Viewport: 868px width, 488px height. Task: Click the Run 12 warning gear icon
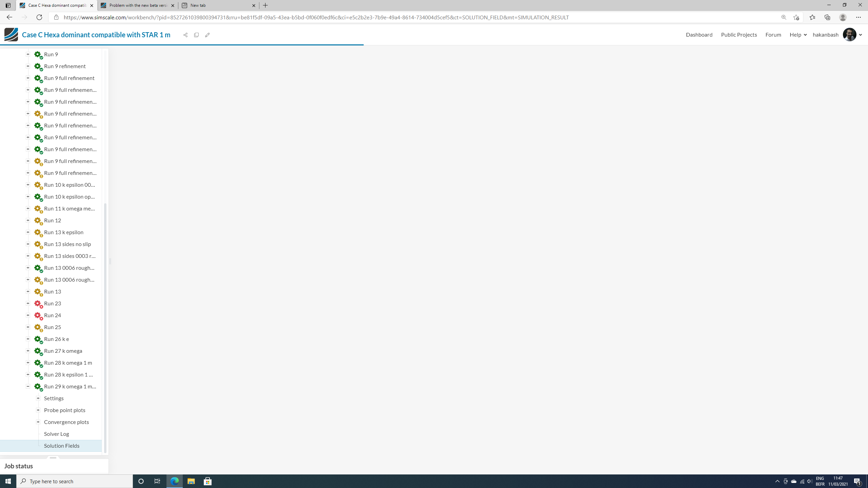(38, 221)
